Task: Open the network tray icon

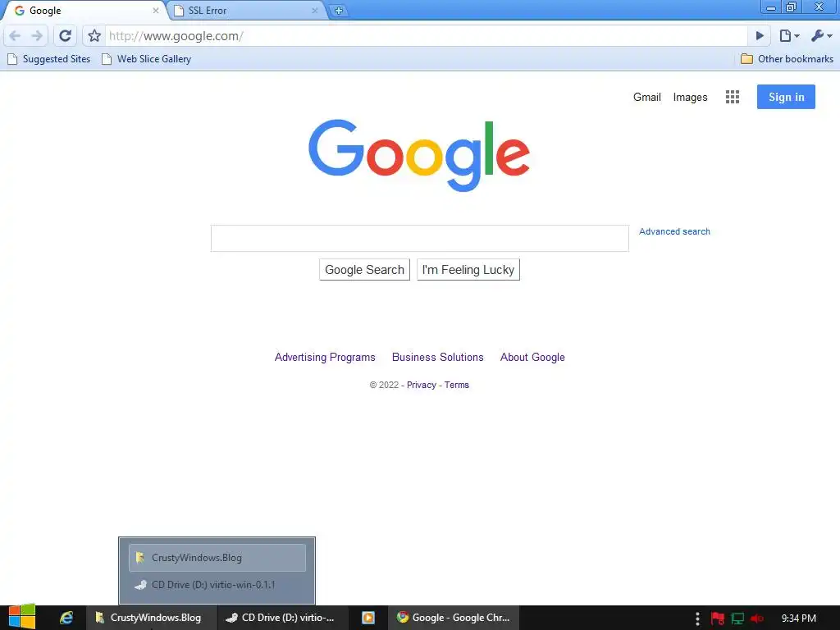Action: click(737, 619)
